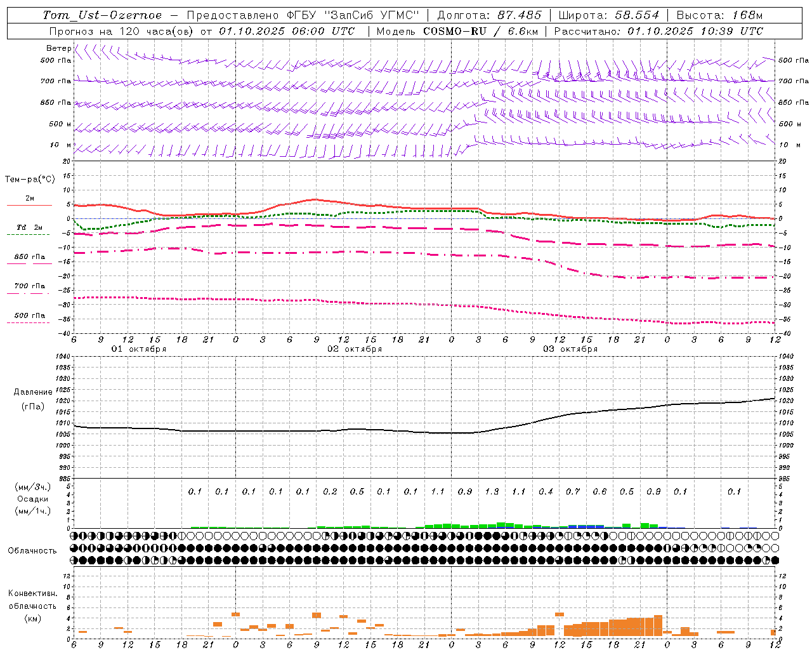The height and width of the screenshot is (650, 812).
Task: Click the date label 03 октября
Action: pos(570,349)
